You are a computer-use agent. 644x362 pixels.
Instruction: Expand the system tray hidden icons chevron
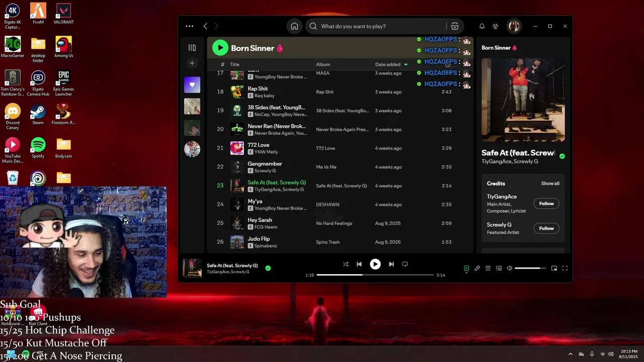570,354
